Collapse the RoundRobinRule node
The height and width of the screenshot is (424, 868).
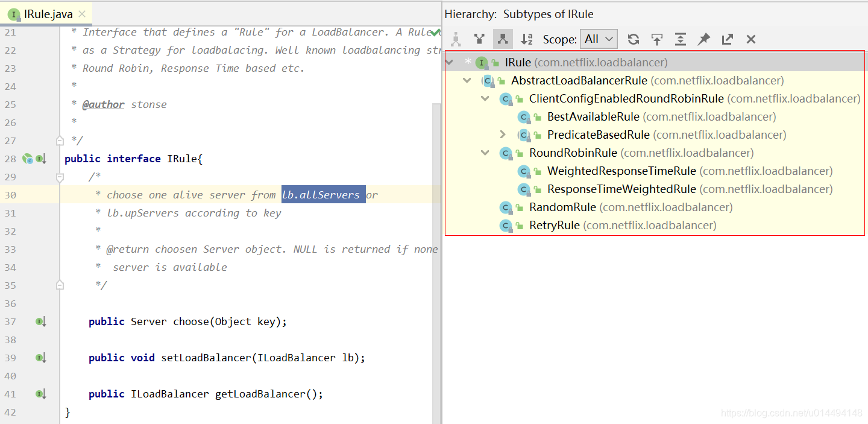[485, 153]
